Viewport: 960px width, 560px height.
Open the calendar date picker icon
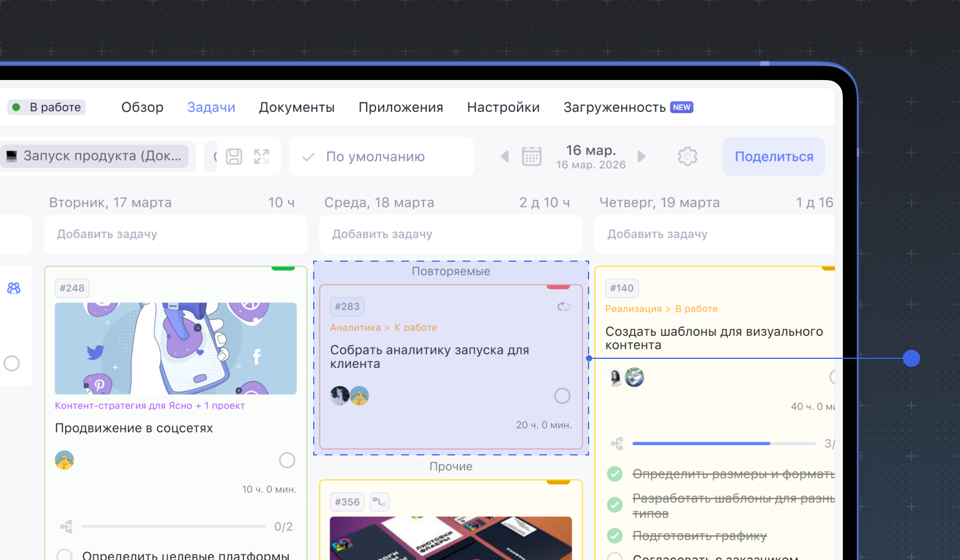click(x=531, y=157)
